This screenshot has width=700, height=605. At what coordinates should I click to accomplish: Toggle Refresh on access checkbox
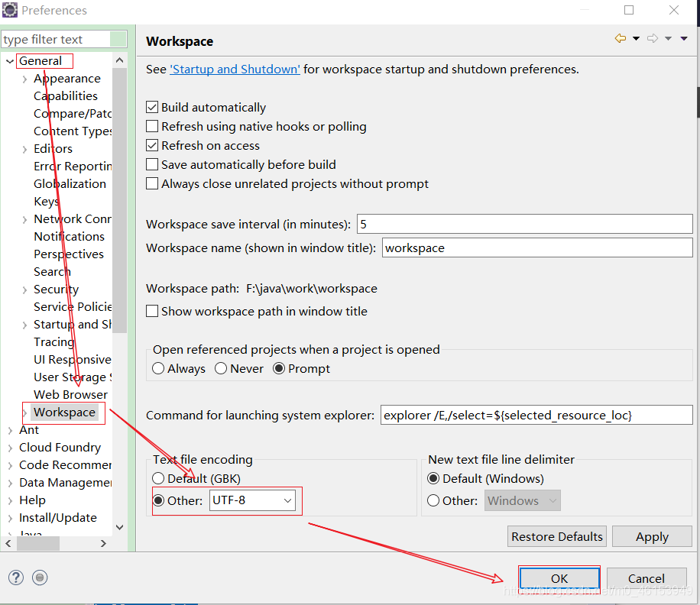pyautogui.click(x=152, y=145)
